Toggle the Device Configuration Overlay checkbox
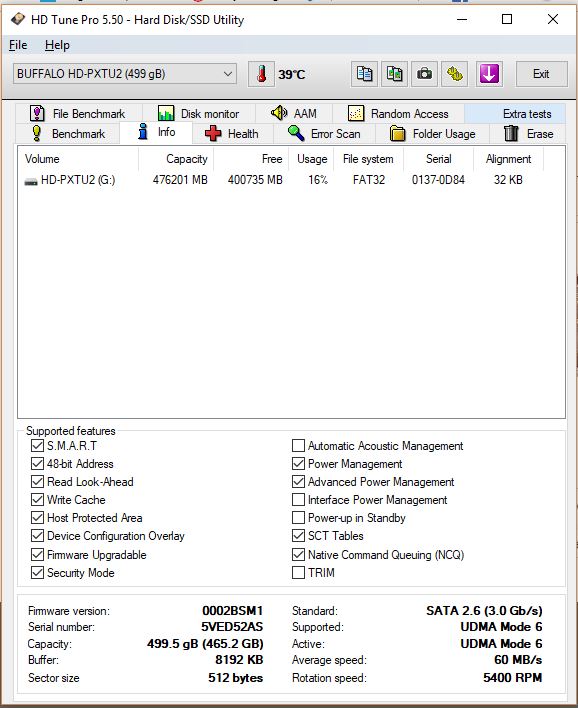This screenshot has width=578, height=708. (37, 536)
